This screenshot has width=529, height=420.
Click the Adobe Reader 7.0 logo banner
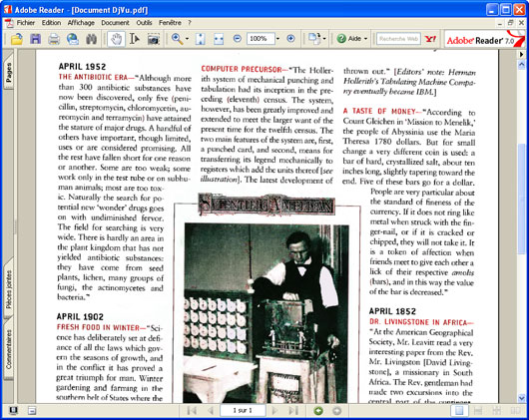[485, 40]
